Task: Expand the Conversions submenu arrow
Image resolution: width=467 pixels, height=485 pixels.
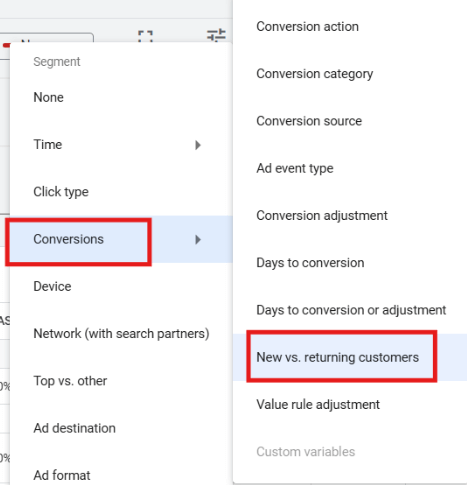Action: click(x=198, y=239)
